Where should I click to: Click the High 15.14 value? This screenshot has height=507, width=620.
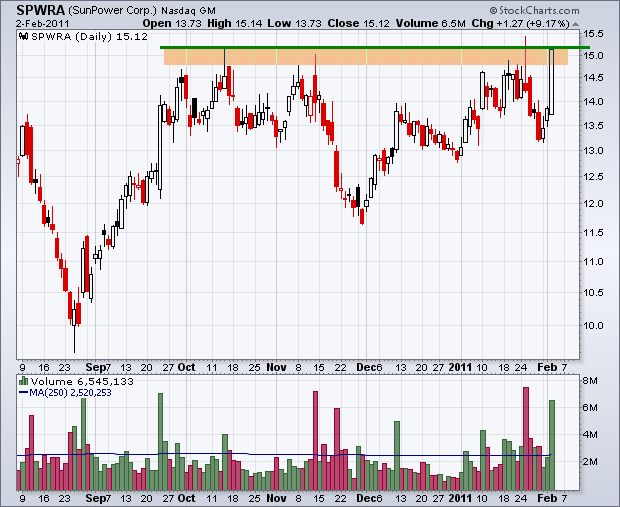click(x=234, y=23)
